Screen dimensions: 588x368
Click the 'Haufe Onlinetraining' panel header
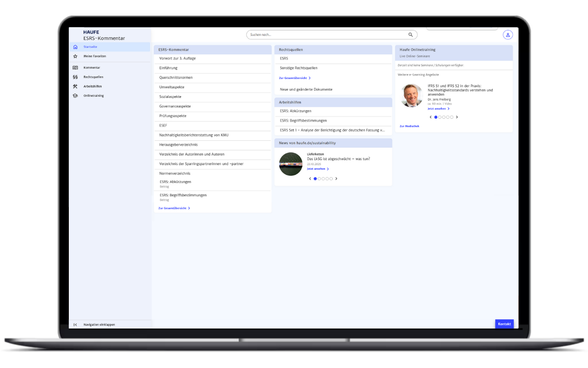(x=454, y=52)
